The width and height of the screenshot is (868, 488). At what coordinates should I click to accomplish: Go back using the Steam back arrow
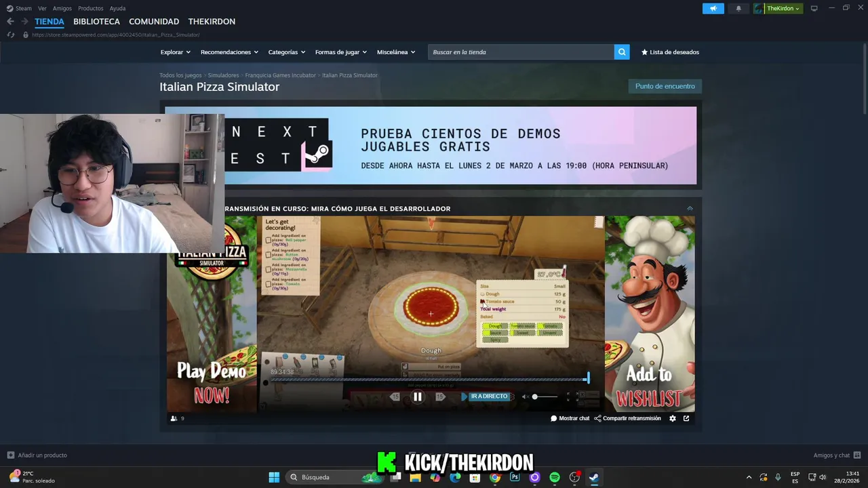point(10,22)
